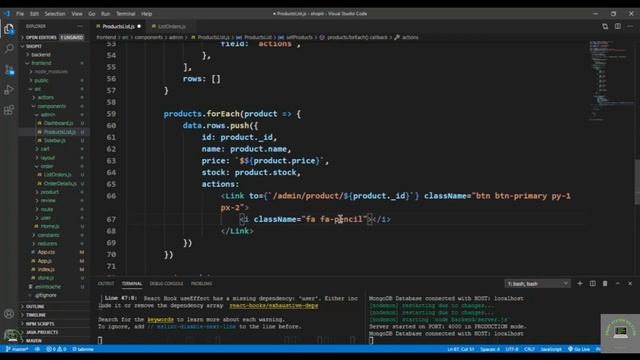Switch to the Debug Console tab
This screenshot has width=640, height=360.
166,283
